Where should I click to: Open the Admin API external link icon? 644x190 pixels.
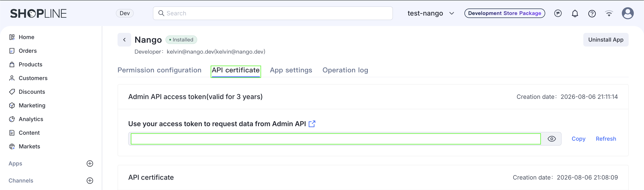click(312, 124)
